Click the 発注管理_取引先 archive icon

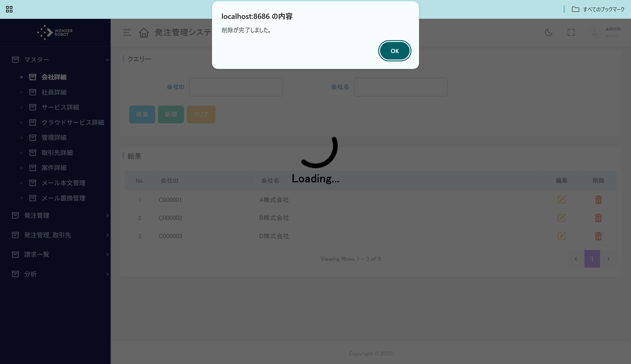(x=15, y=235)
